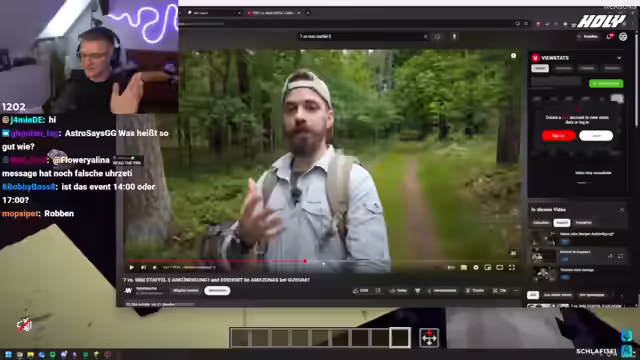
Task: Select last highlighted Minecraft hotbar slot
Action: point(400,338)
